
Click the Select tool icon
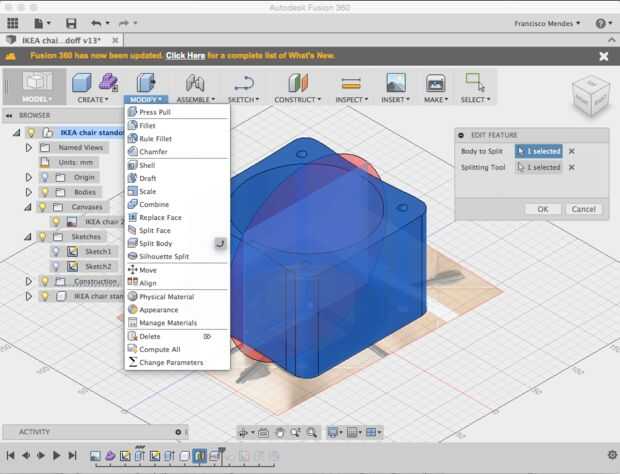point(475,82)
